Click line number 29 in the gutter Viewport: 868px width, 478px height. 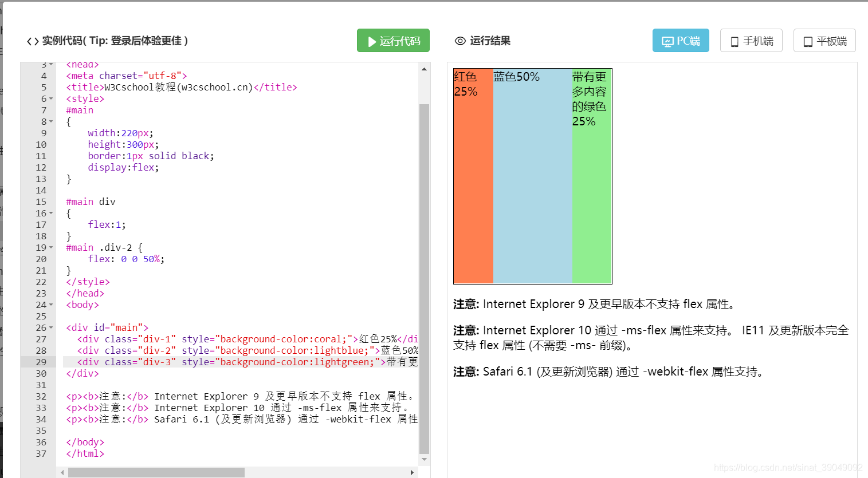pos(41,362)
